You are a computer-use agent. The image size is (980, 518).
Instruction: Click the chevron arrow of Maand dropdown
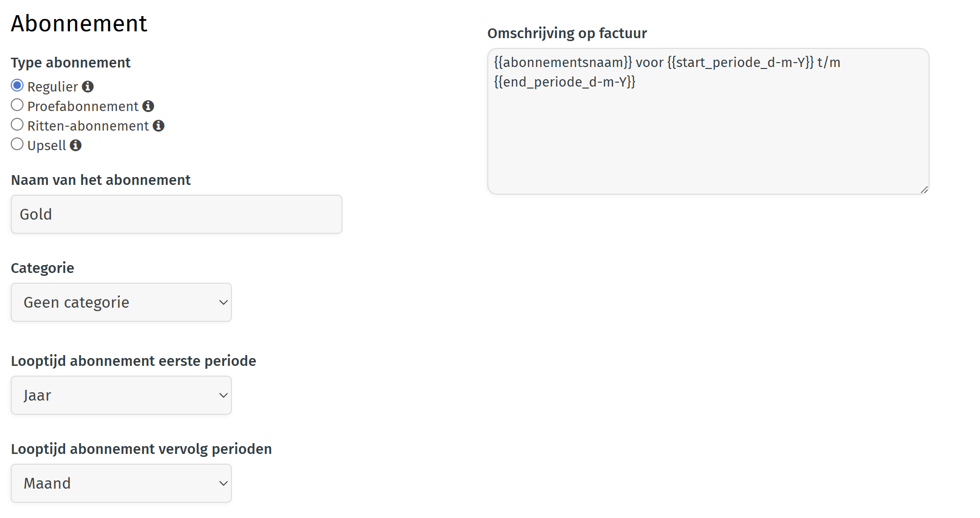click(x=223, y=483)
